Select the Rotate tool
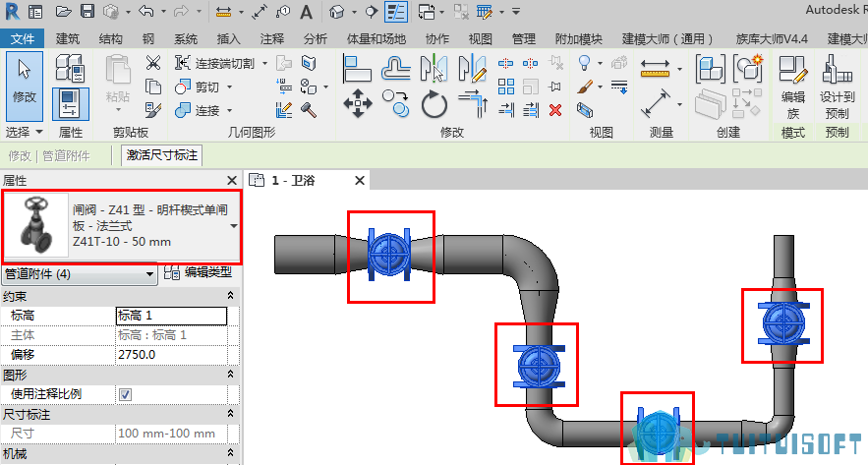 pyautogui.click(x=434, y=104)
